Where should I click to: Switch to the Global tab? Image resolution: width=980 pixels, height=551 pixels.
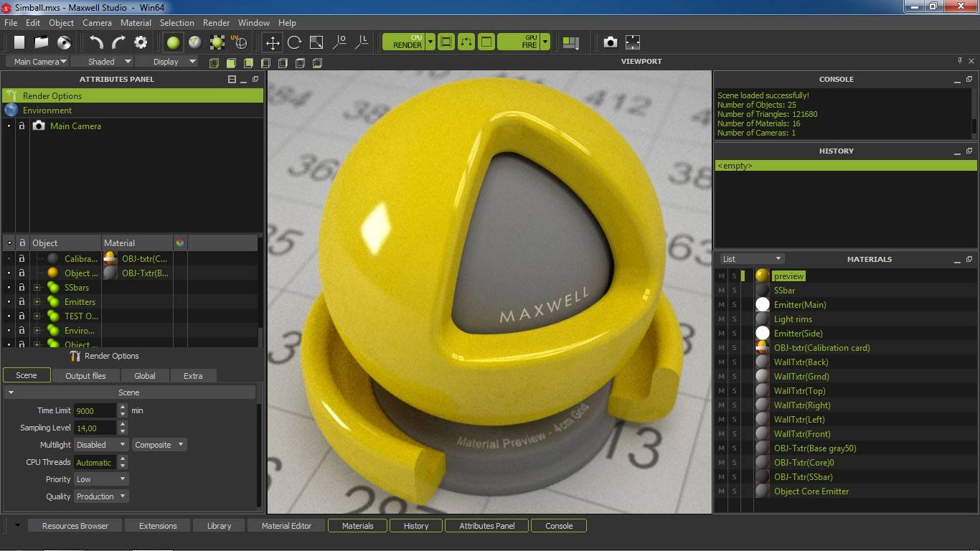pyautogui.click(x=145, y=375)
